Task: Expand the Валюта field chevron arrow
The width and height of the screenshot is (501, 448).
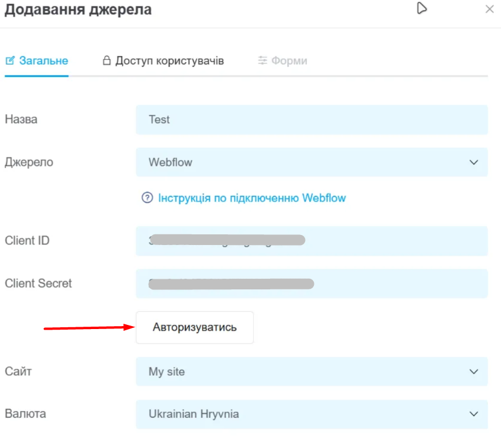Action: 473,414
